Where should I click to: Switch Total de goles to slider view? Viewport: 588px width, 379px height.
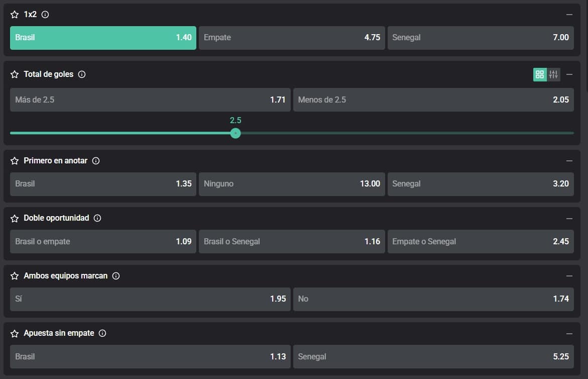553,74
